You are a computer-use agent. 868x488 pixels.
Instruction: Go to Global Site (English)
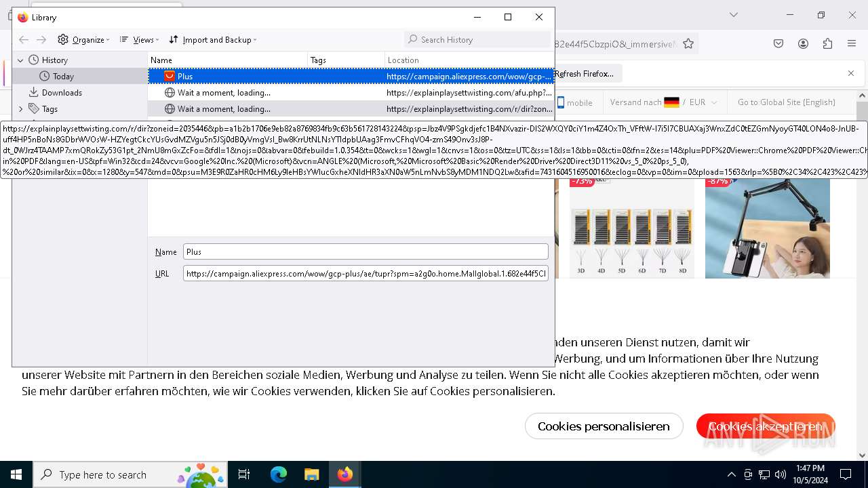[x=787, y=102]
